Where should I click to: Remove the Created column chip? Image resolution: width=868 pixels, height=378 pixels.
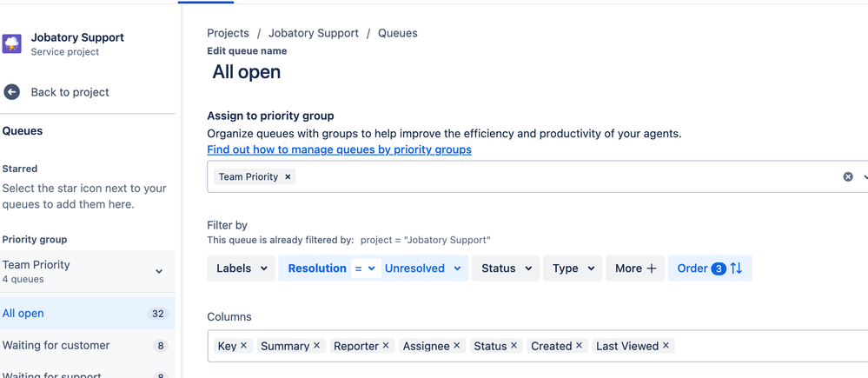click(579, 345)
